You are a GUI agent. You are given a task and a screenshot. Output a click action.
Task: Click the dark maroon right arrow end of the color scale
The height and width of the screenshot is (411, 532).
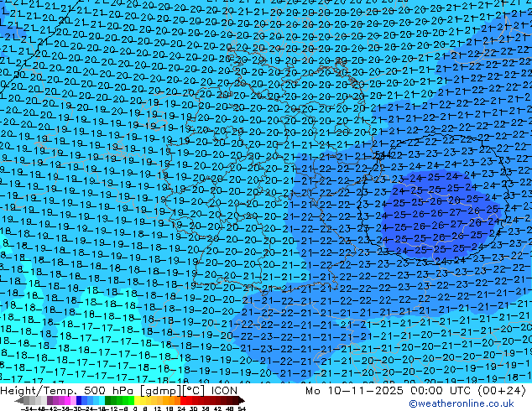point(241,401)
